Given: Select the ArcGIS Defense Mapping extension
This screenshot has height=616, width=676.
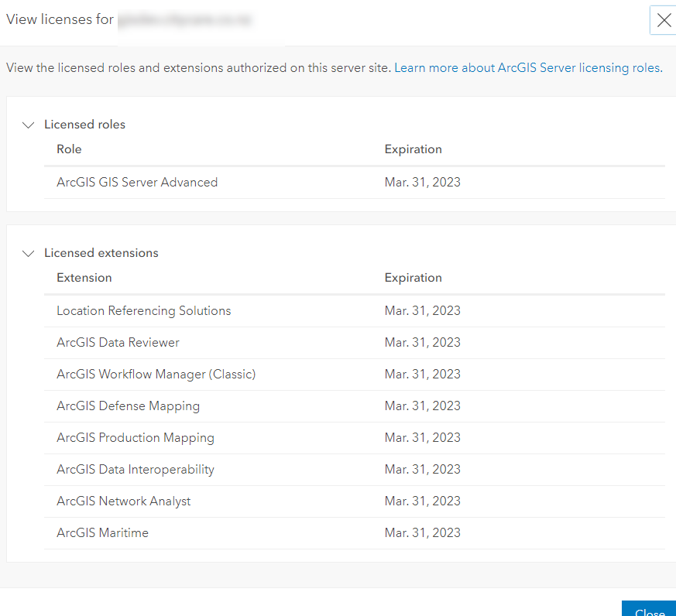Looking at the screenshot, I should (x=128, y=406).
